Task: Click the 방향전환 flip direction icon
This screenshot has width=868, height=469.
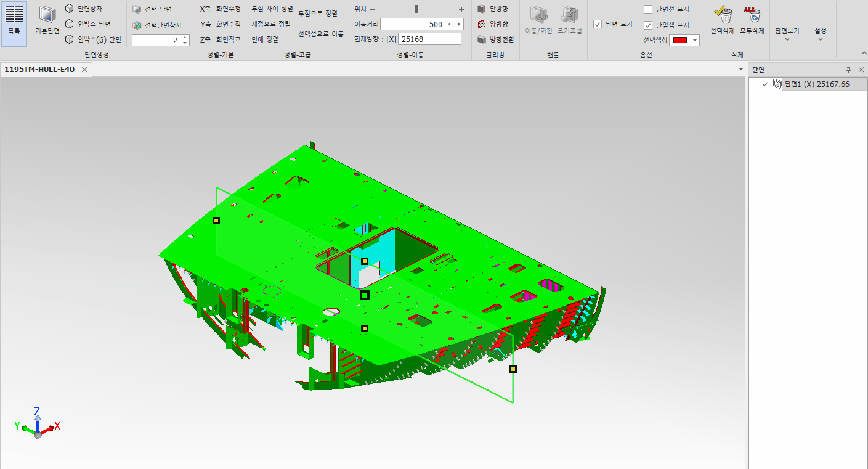Action: (482, 39)
